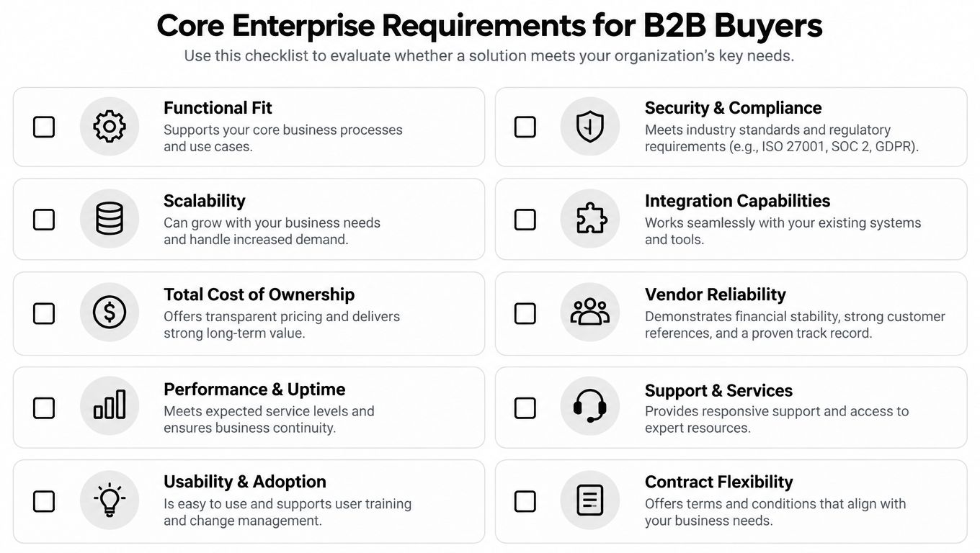Click the text 'Meets expected service levels and'

coord(269,411)
